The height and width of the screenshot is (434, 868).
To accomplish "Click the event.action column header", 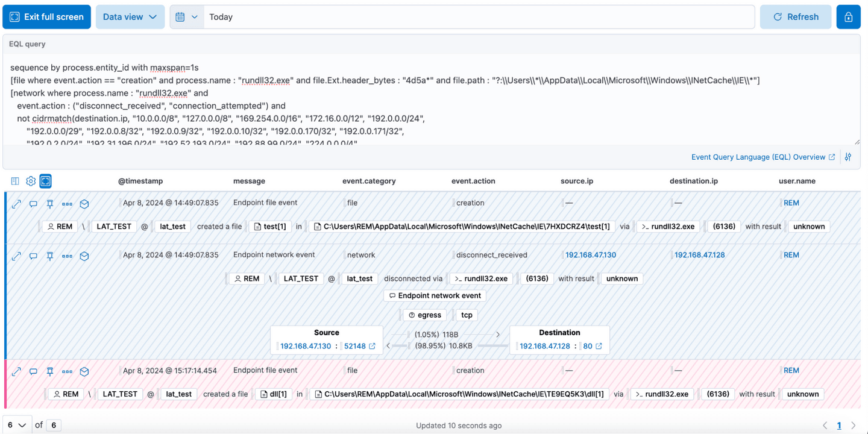I will pos(473,181).
